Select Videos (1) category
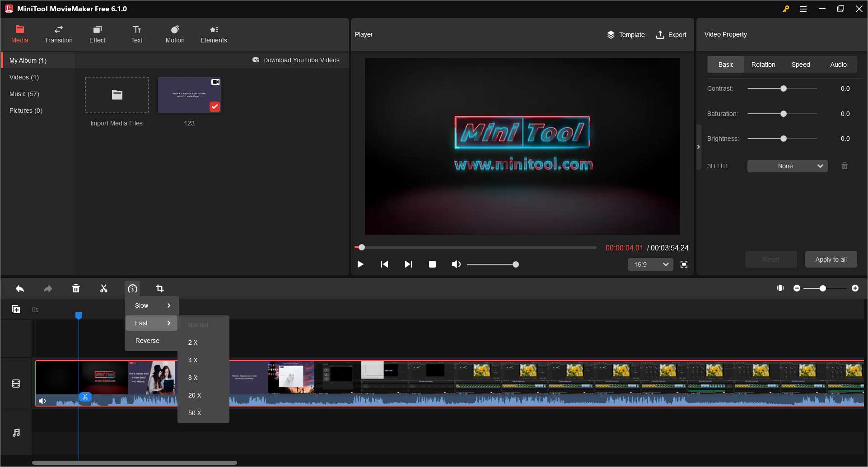868x467 pixels. tap(38, 77)
